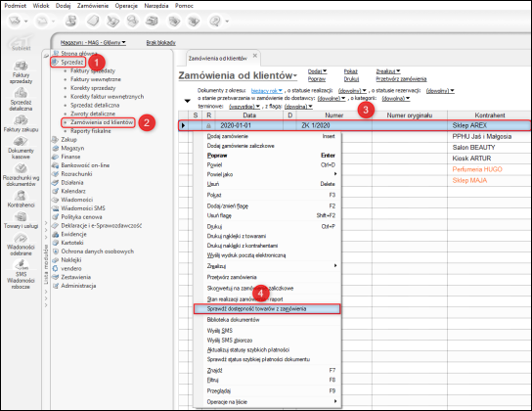532x411 pixels.
Task: Open Sprzedaż detaliczna sidebar shortcut icon
Action: point(21,93)
